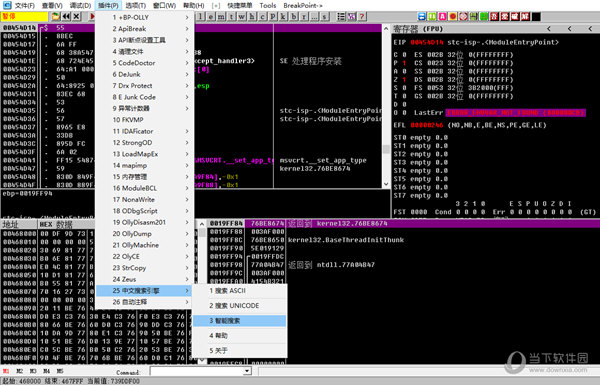Expand the '2 ApiBreak' plugin submenu
Image resolution: width=600 pixels, height=385 pixels.
tap(144, 29)
